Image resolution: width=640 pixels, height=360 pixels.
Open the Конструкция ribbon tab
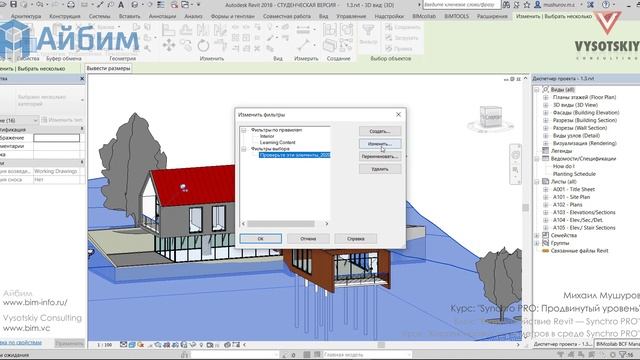click(64, 16)
